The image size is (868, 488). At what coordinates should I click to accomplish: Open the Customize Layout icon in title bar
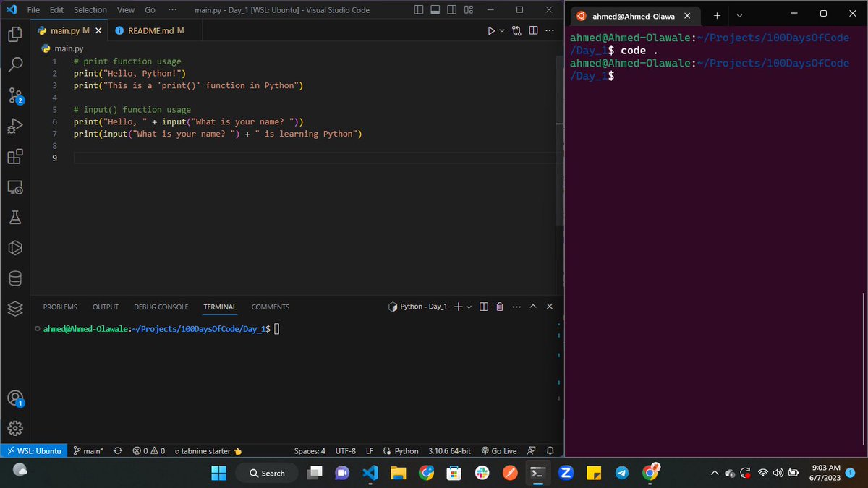point(469,10)
